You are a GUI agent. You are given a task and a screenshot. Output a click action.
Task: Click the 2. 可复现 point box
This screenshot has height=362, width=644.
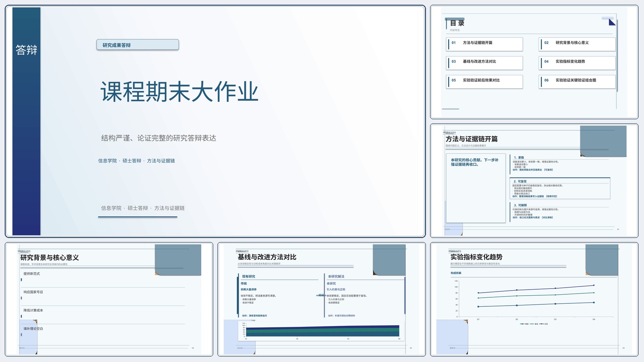(559, 188)
